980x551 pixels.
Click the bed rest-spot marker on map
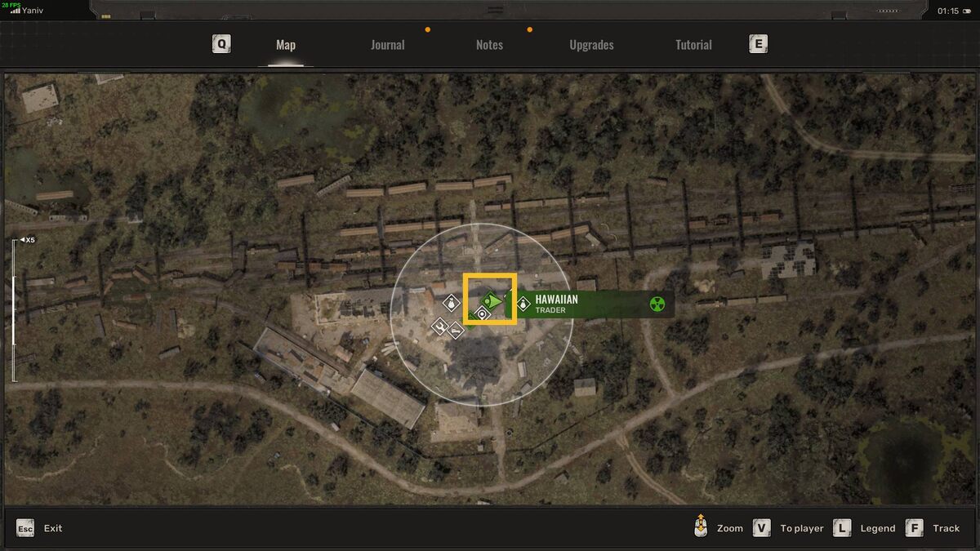(456, 331)
